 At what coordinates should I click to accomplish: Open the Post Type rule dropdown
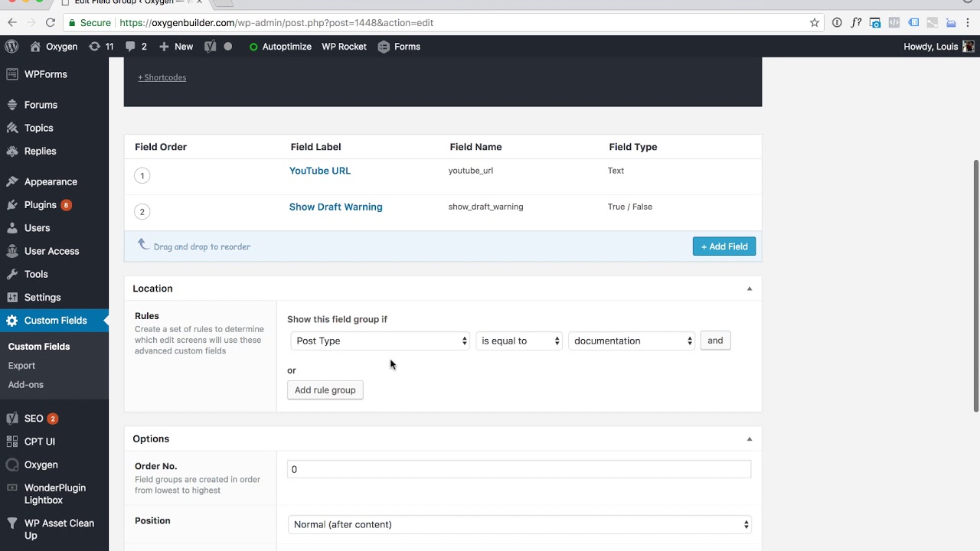point(381,341)
